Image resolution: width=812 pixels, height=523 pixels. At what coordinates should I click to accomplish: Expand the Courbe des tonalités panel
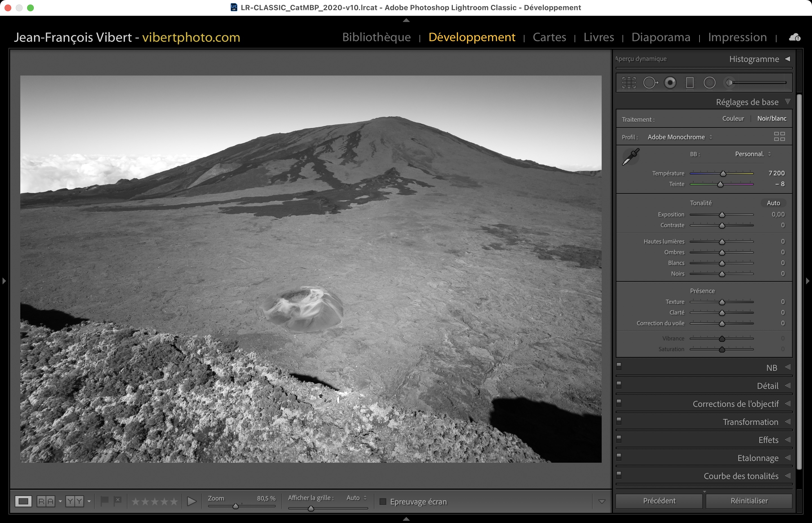[741, 476]
